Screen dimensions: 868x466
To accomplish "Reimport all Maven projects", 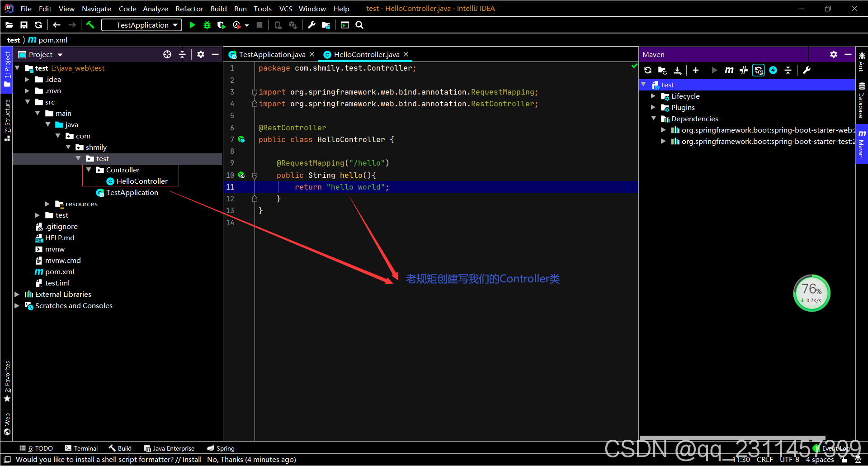I will pos(648,70).
